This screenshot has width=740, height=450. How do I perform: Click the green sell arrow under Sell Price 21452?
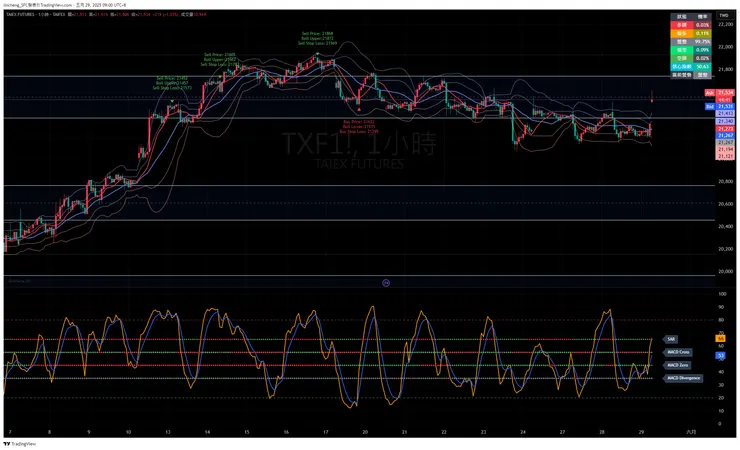[x=172, y=101]
